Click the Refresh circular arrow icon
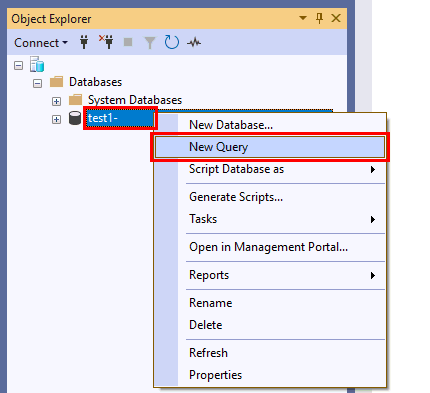Viewport: 430px width, 393px height. point(172,43)
